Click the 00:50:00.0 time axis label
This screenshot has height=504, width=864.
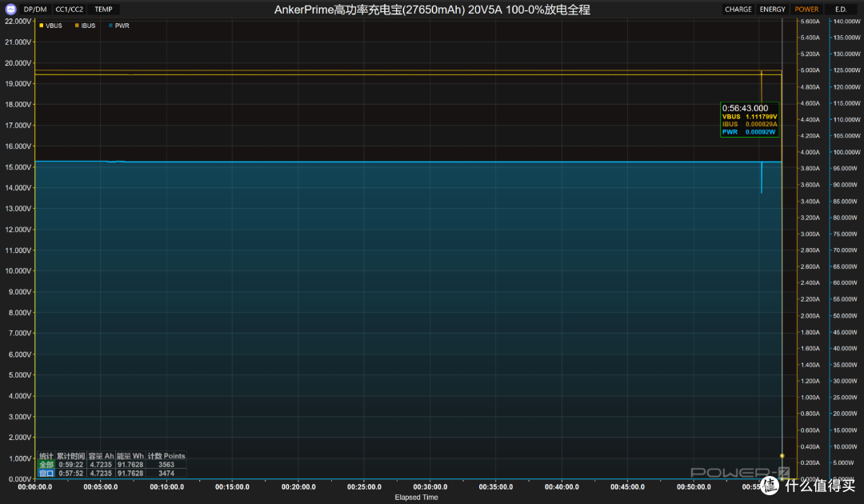tap(694, 487)
